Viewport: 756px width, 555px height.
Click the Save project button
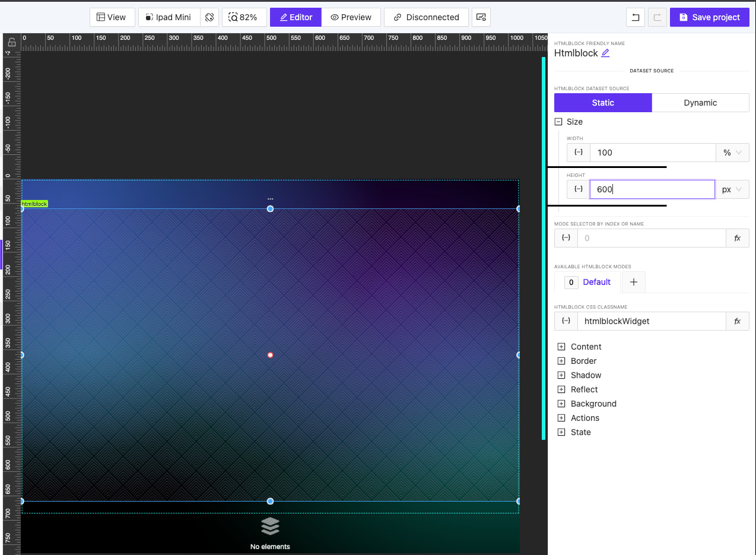[709, 17]
